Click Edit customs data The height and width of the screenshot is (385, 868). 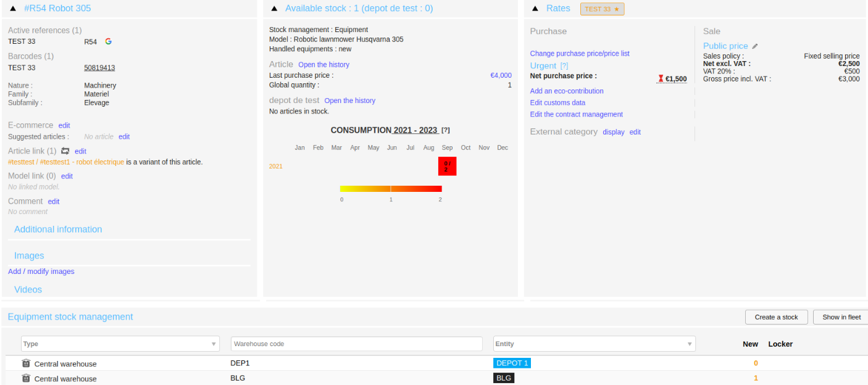coord(557,103)
